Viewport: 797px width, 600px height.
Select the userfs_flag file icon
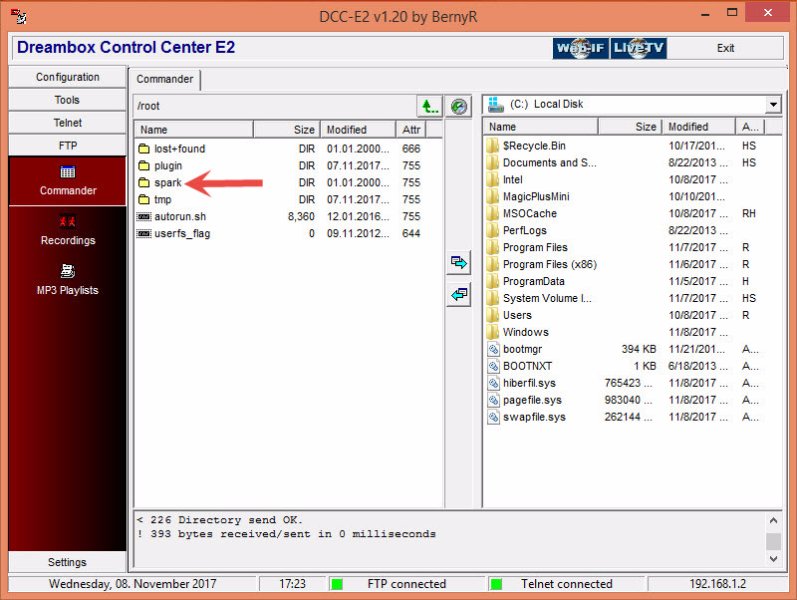[x=144, y=233]
